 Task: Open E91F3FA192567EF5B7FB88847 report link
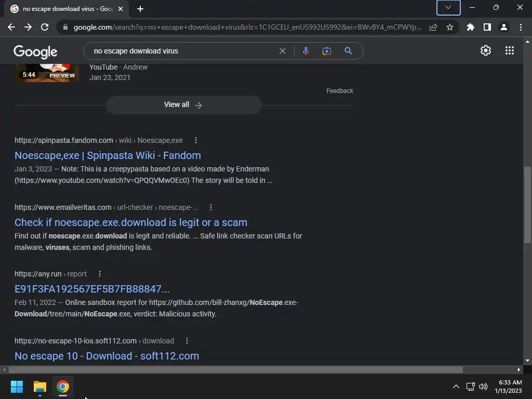[x=91, y=289]
